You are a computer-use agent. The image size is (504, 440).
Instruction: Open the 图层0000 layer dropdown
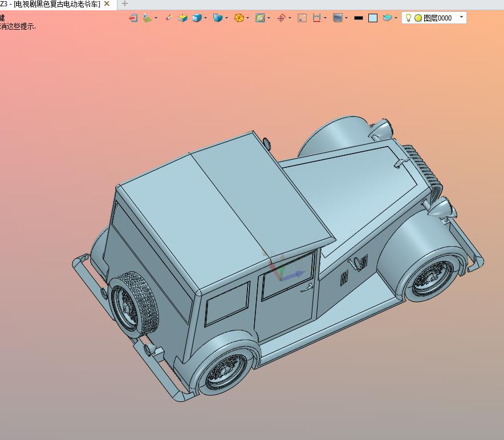pyautogui.click(x=434, y=18)
